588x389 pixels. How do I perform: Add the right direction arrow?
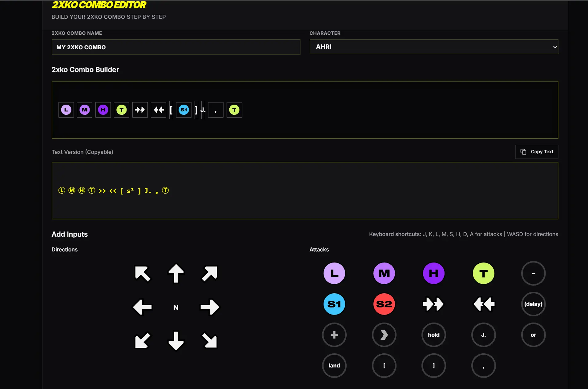point(209,307)
